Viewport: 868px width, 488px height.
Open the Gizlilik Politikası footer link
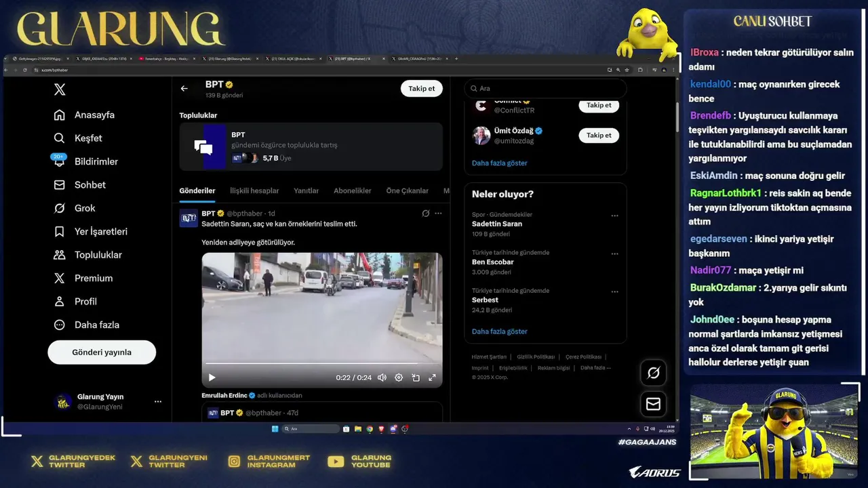pyautogui.click(x=536, y=357)
